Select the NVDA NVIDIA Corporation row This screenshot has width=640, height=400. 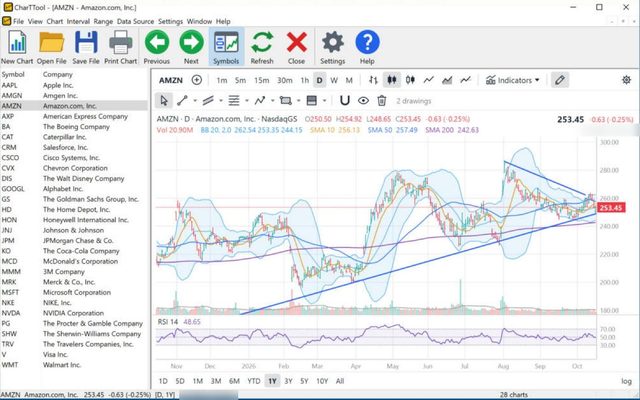point(74,313)
